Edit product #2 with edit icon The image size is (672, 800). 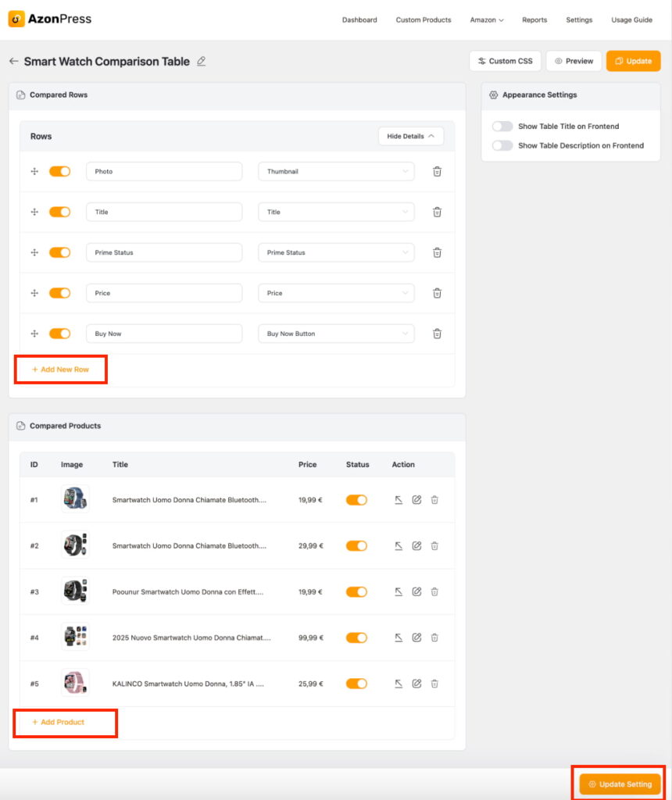click(x=417, y=546)
